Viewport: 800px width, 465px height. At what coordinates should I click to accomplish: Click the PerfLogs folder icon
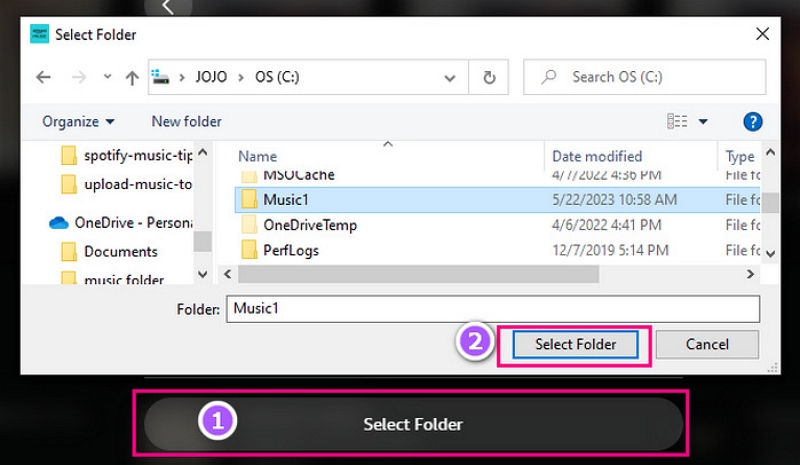click(249, 250)
